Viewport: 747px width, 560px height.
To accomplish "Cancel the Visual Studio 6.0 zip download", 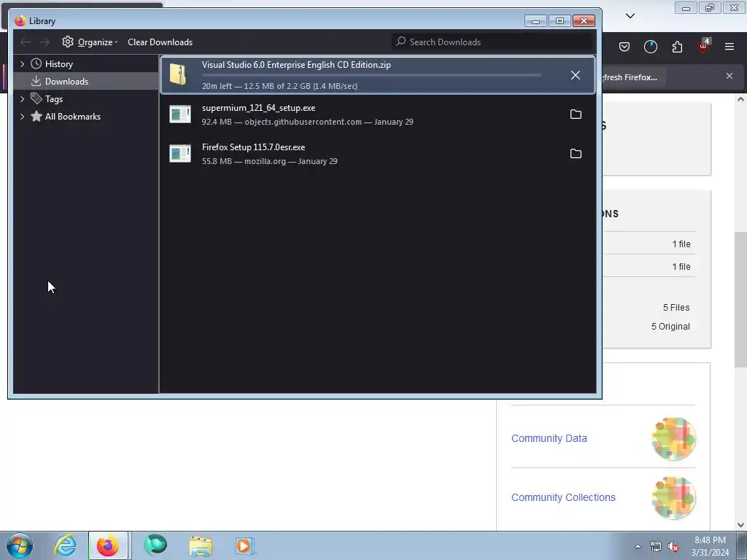I will click(576, 75).
